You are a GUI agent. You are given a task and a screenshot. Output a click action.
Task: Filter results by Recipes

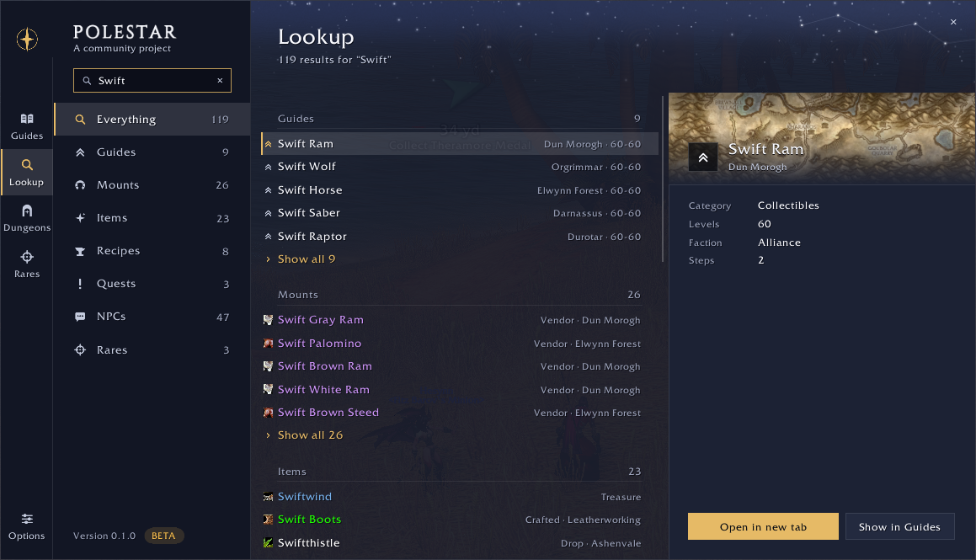(152, 252)
